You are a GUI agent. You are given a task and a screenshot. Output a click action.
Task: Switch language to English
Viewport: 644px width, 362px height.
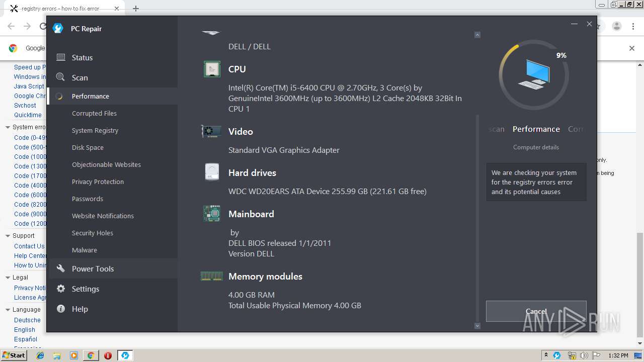[25, 330]
